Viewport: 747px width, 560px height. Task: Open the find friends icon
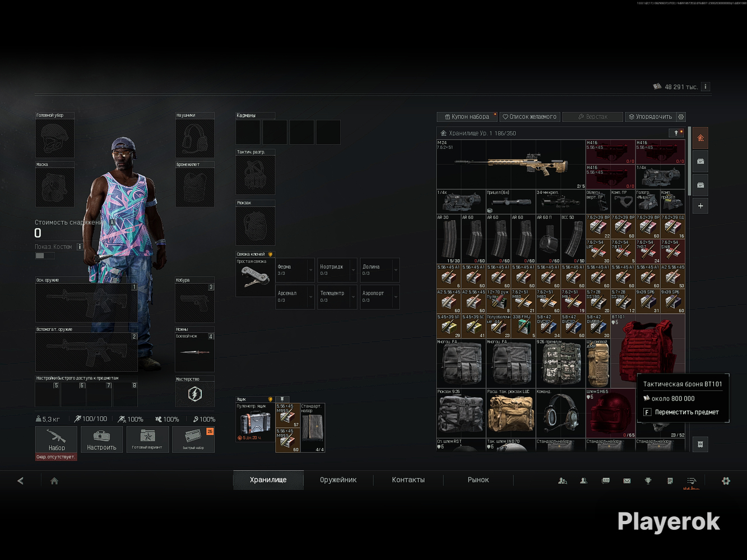pyautogui.click(x=563, y=480)
